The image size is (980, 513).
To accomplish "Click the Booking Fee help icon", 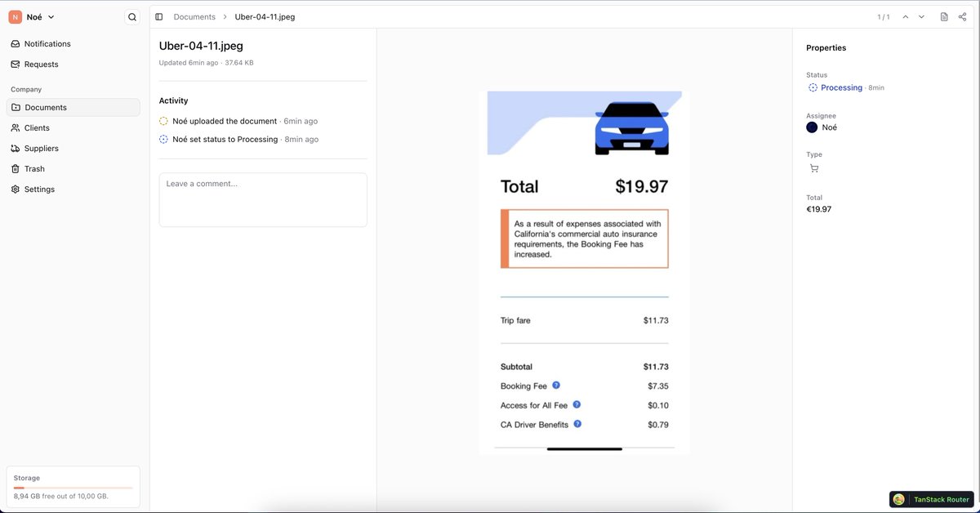I will pyautogui.click(x=556, y=385).
